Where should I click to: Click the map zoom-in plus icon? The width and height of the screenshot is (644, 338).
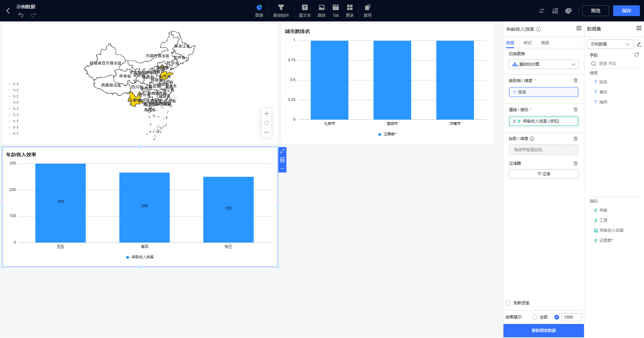(x=267, y=114)
